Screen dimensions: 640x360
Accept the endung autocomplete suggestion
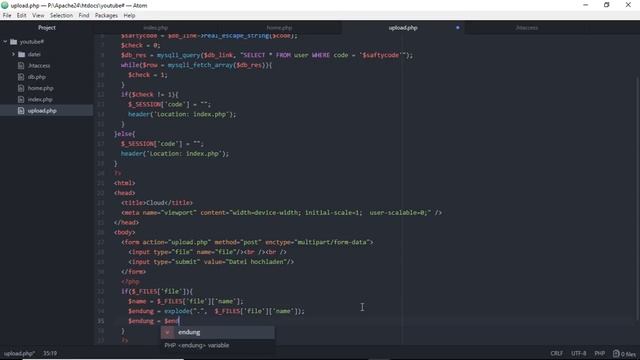coord(218,332)
